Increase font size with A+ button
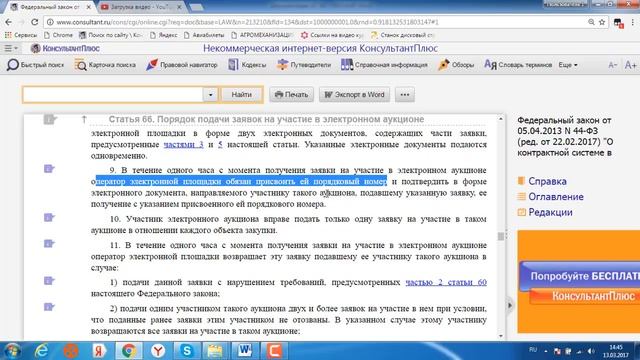The width and height of the screenshot is (640, 360). click(x=630, y=65)
